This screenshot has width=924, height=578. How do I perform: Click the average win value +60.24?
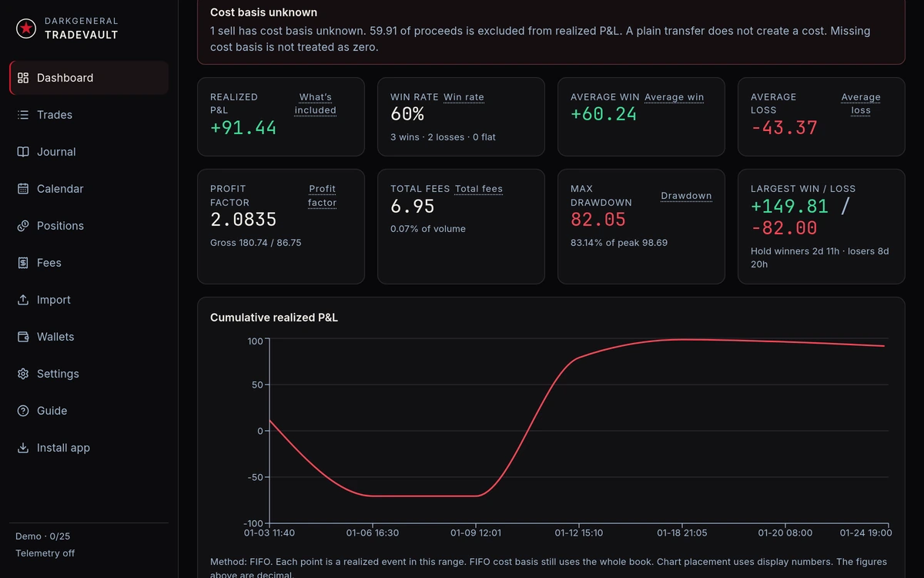[x=604, y=114]
